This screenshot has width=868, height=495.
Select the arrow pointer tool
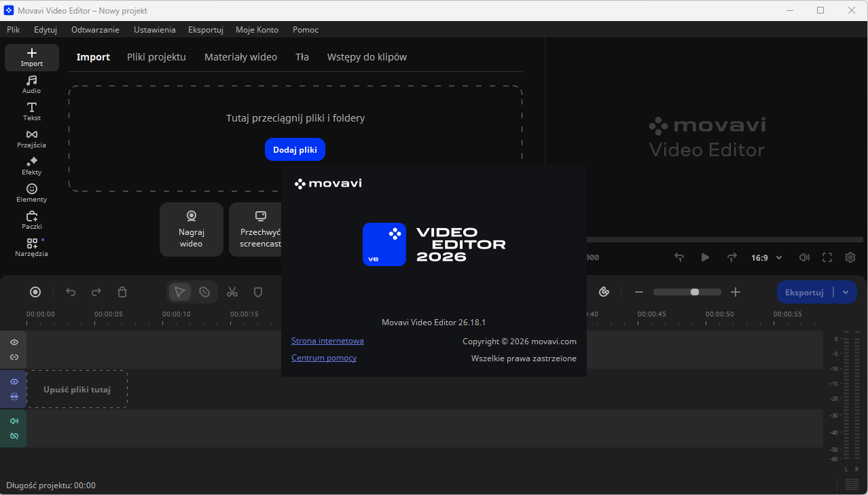pyautogui.click(x=180, y=292)
